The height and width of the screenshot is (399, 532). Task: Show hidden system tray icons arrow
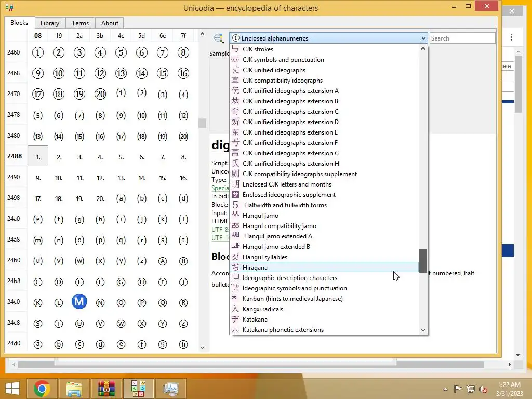click(x=445, y=389)
